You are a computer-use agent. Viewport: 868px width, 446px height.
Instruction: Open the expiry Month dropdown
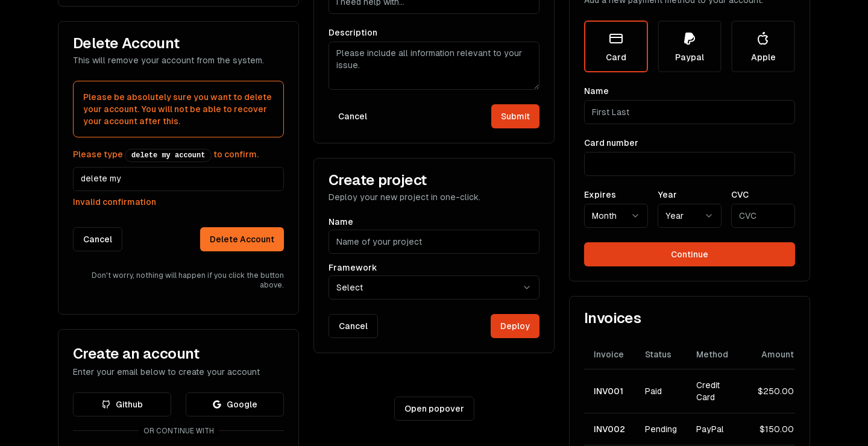coord(615,216)
